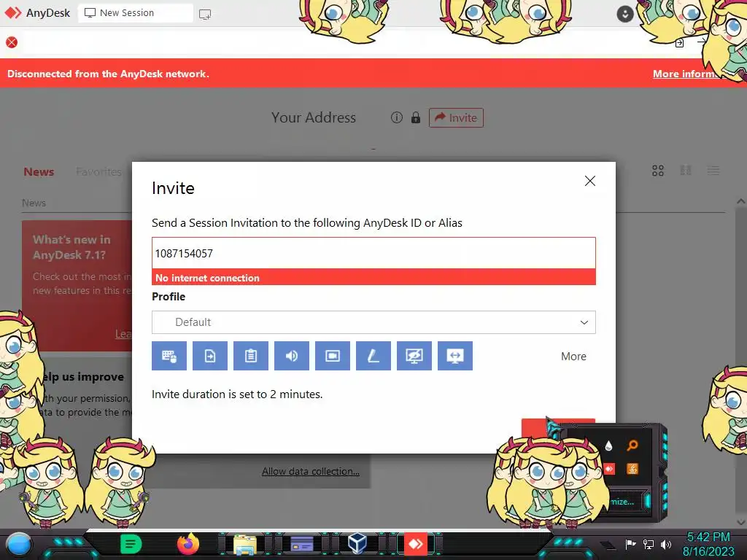Open VirtualBox from the taskbar
747x560 pixels.
(357, 542)
